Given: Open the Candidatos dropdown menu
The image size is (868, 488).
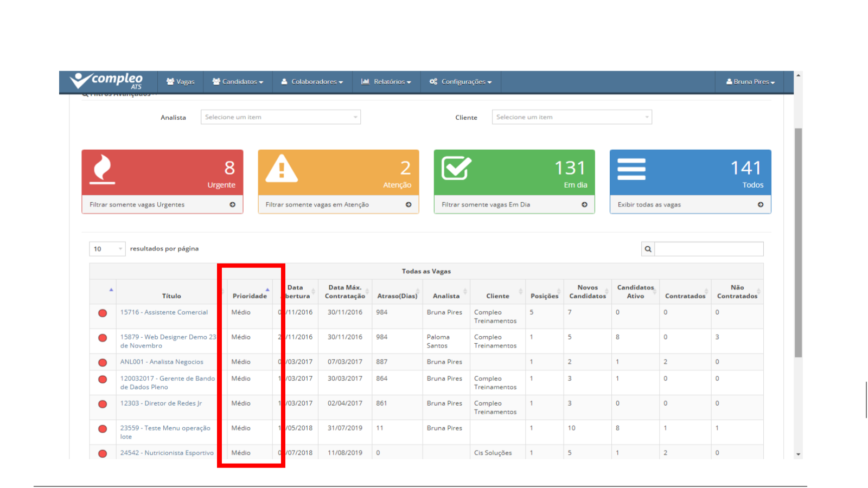Looking at the screenshot, I should (x=238, y=82).
